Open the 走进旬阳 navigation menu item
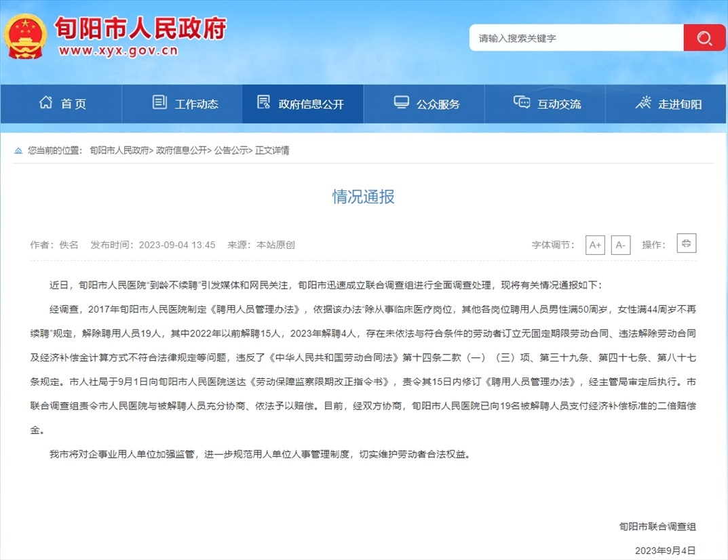Screen dimensions: 728x560 pyautogui.click(x=668, y=104)
